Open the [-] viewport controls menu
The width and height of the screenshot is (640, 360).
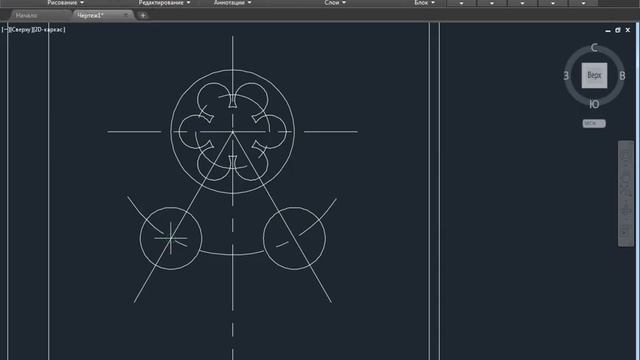pyautogui.click(x=5, y=29)
